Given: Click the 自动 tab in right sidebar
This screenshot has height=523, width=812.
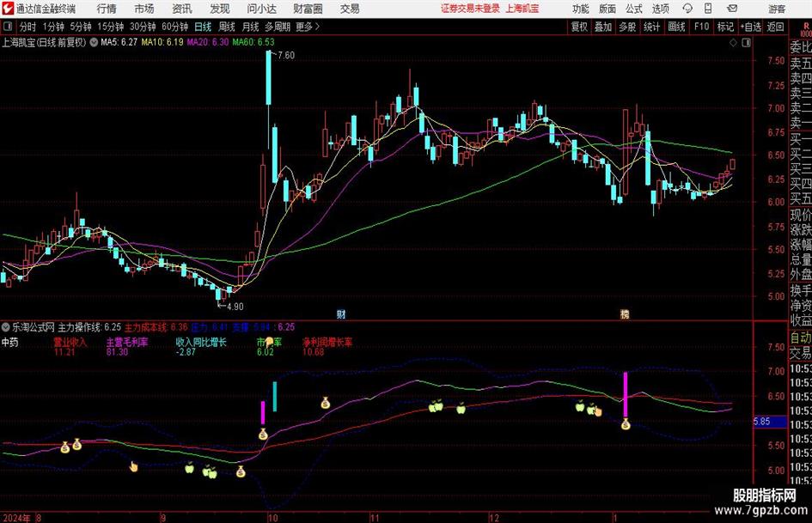Looking at the screenshot, I should pos(800,338).
